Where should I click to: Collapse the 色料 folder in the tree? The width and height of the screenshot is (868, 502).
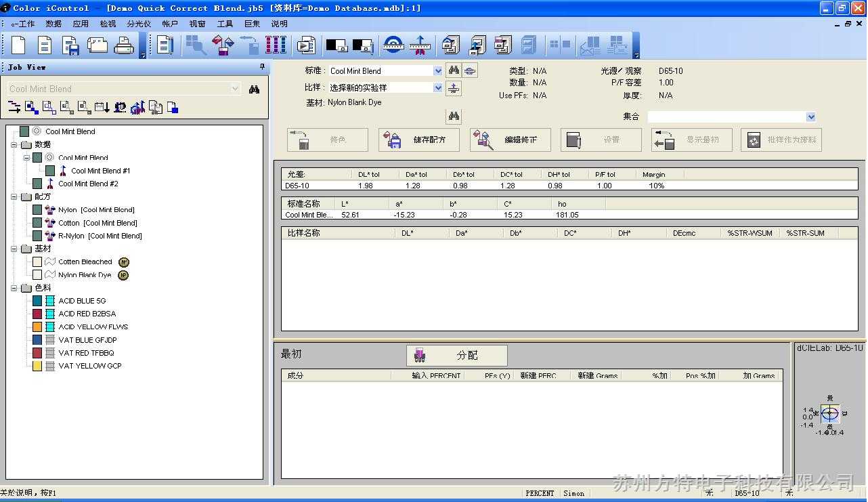[14, 288]
